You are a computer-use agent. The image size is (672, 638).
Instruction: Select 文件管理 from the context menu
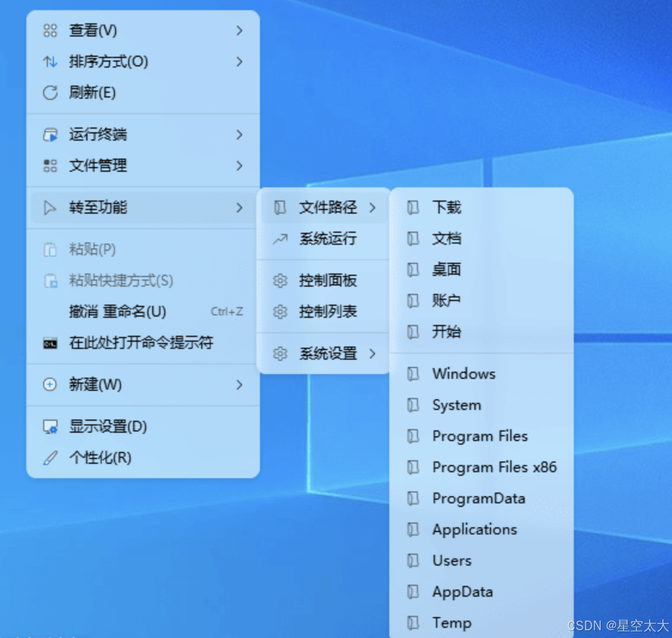tap(99, 166)
